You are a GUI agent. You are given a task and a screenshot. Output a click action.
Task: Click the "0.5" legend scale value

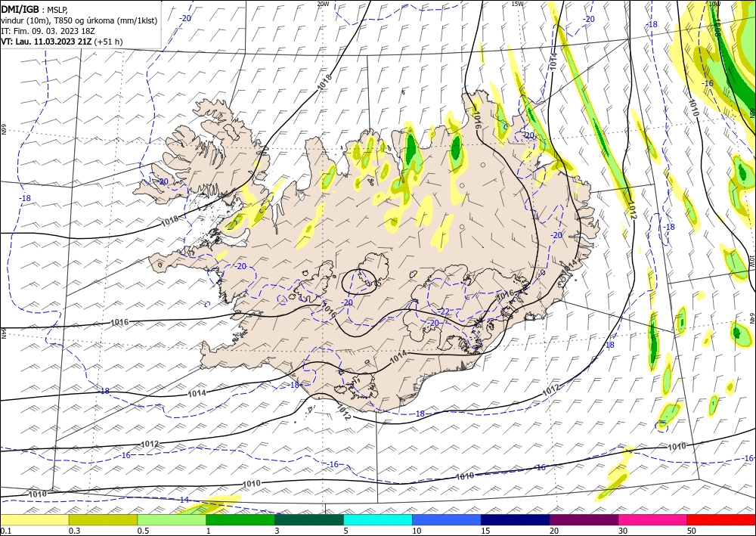point(143,531)
